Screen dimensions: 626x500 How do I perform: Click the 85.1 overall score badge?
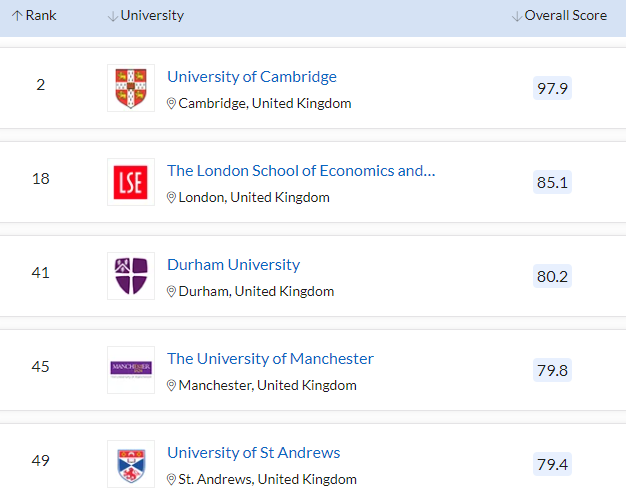(x=552, y=182)
